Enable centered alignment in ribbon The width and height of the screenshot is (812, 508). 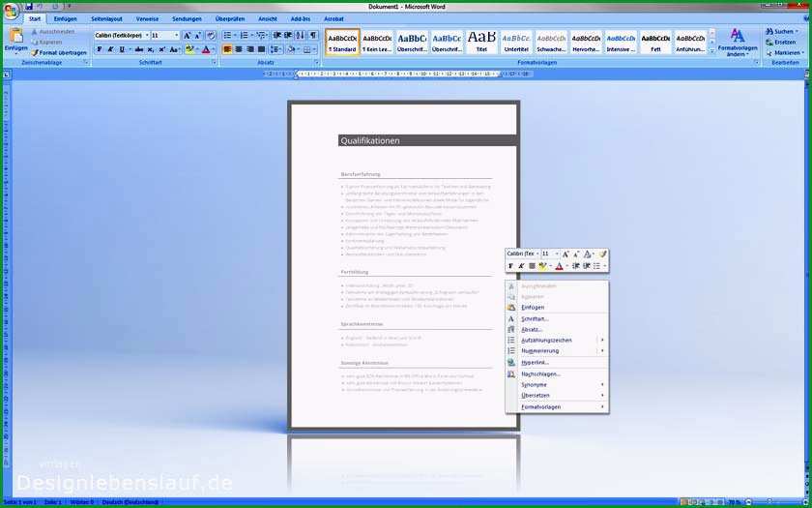239,49
